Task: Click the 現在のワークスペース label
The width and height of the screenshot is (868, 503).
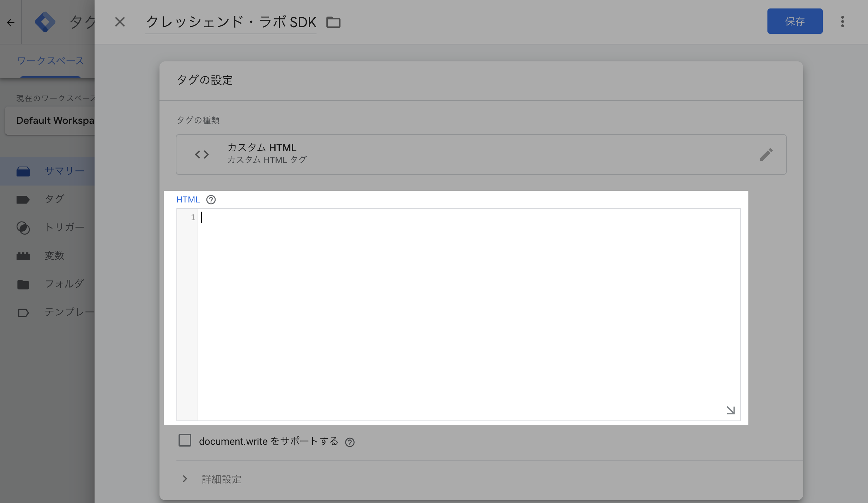Action: tap(55, 98)
